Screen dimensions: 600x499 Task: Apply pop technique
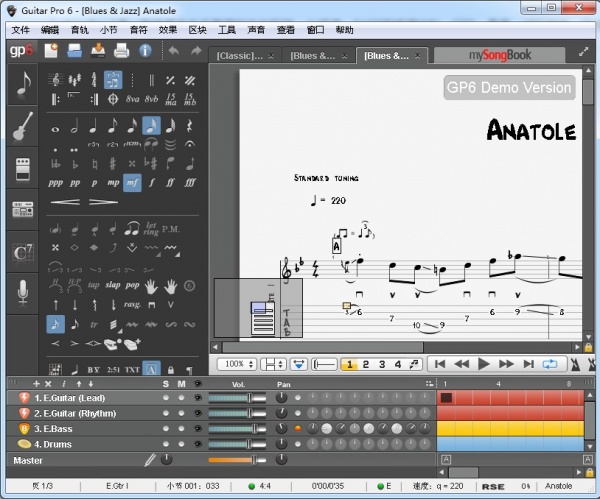132,285
